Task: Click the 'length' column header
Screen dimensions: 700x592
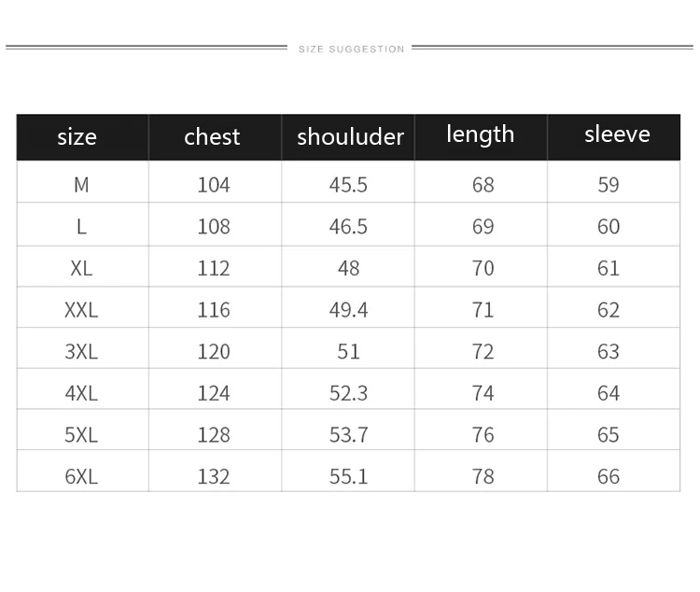Action: coord(480,134)
